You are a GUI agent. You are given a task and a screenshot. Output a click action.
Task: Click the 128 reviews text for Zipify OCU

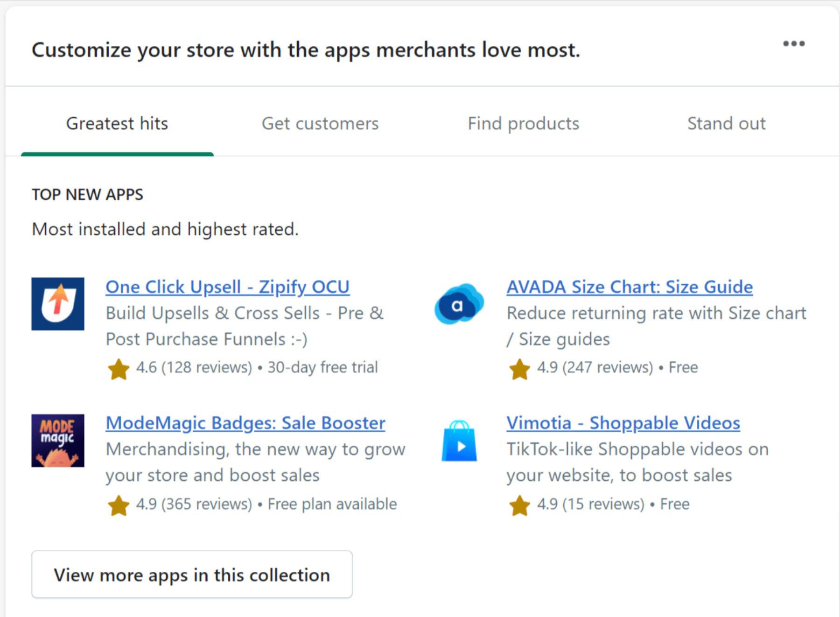(206, 367)
